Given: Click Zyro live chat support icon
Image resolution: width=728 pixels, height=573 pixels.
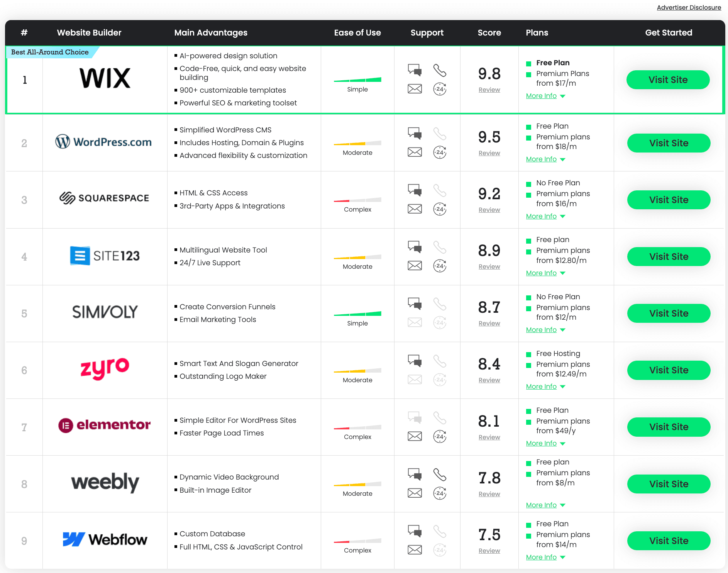Looking at the screenshot, I should [415, 361].
